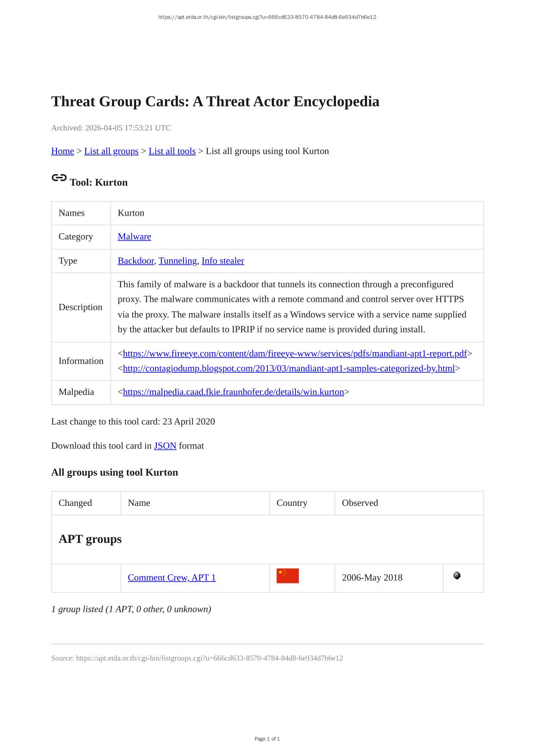
Task: Click the APT groups section heading
Action: click(x=90, y=539)
